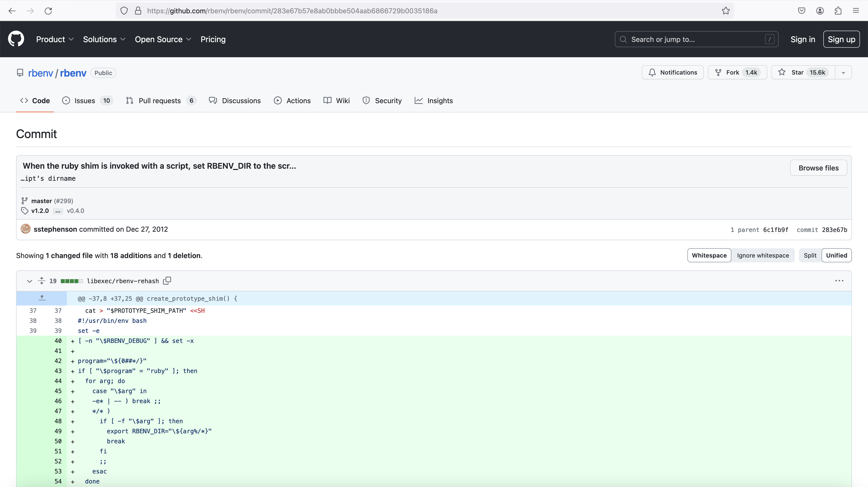Click Sign in
The height and width of the screenshot is (487, 868).
(803, 39)
